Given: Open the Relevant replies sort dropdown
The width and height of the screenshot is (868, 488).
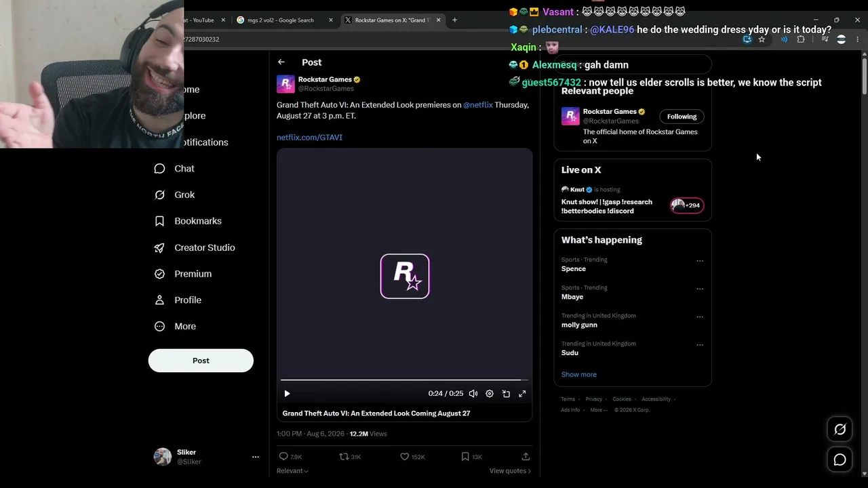Looking at the screenshot, I should 292,471.
